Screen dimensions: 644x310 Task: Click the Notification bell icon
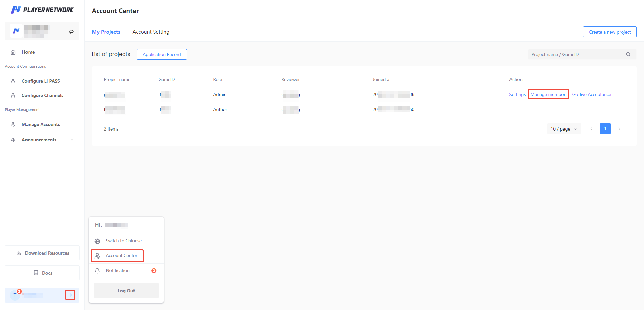97,271
